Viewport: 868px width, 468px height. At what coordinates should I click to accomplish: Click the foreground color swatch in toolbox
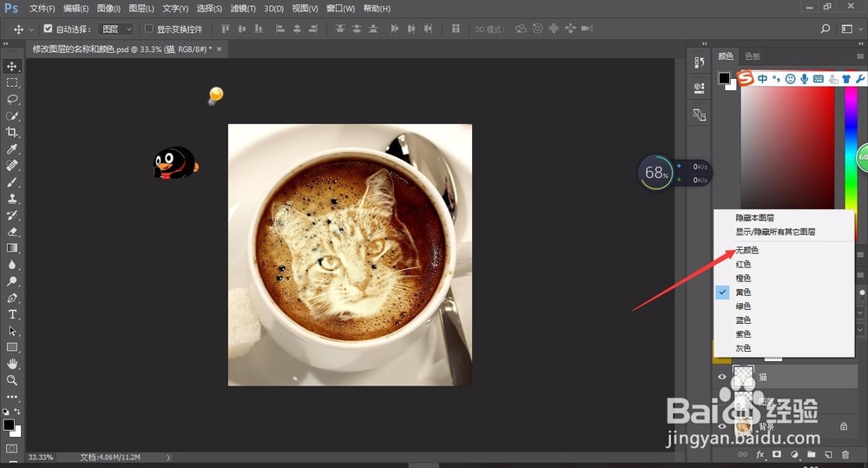pyautogui.click(x=9, y=425)
